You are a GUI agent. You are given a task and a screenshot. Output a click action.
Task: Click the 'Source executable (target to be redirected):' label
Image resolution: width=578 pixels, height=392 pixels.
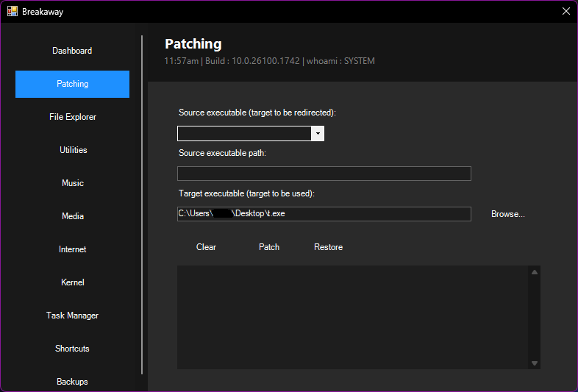tap(257, 113)
